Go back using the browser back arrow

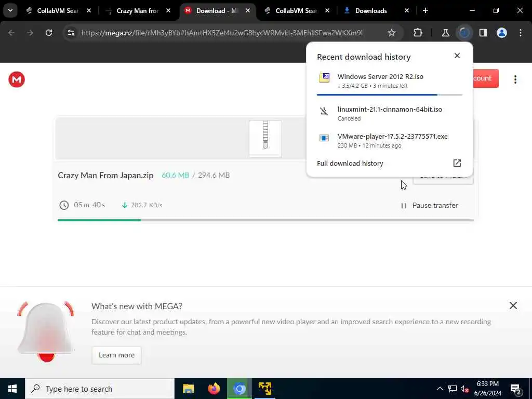tap(11, 33)
